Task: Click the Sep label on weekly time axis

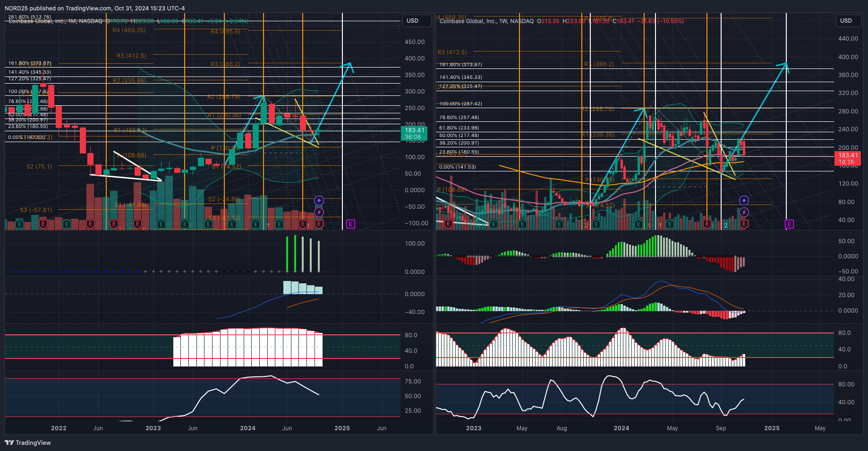Action: click(x=721, y=428)
